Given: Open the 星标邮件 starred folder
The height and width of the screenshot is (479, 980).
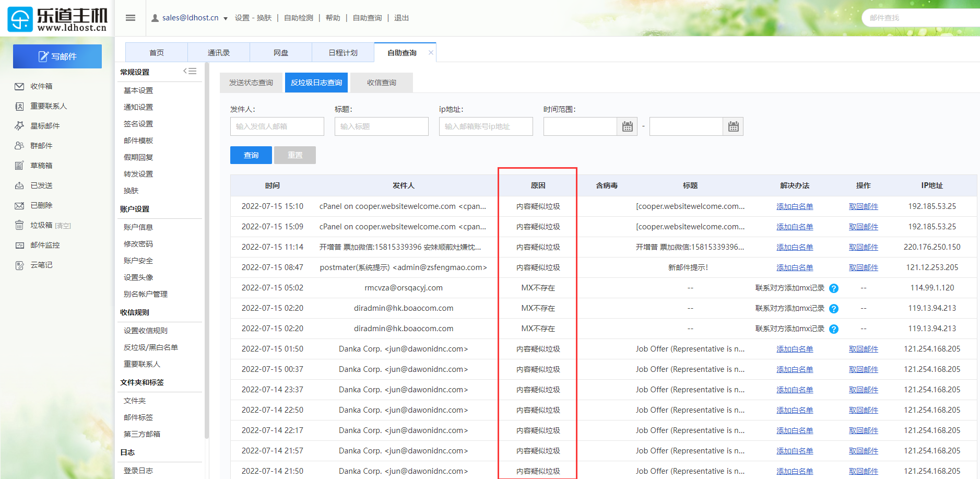Looking at the screenshot, I should (45, 126).
